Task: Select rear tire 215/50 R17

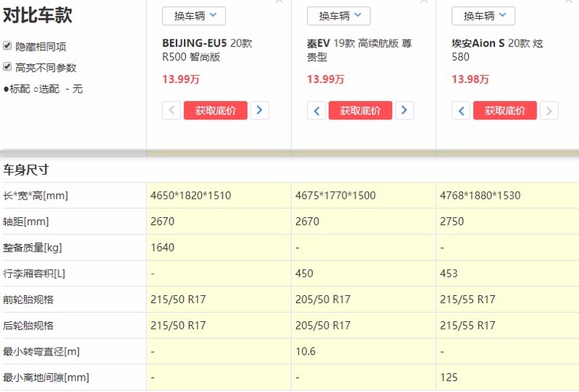Action: (x=178, y=326)
